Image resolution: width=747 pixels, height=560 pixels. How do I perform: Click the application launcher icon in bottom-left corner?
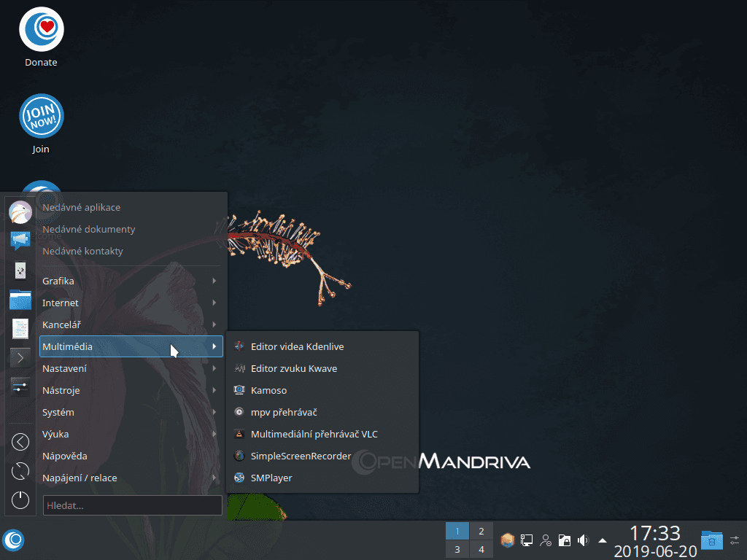13,540
